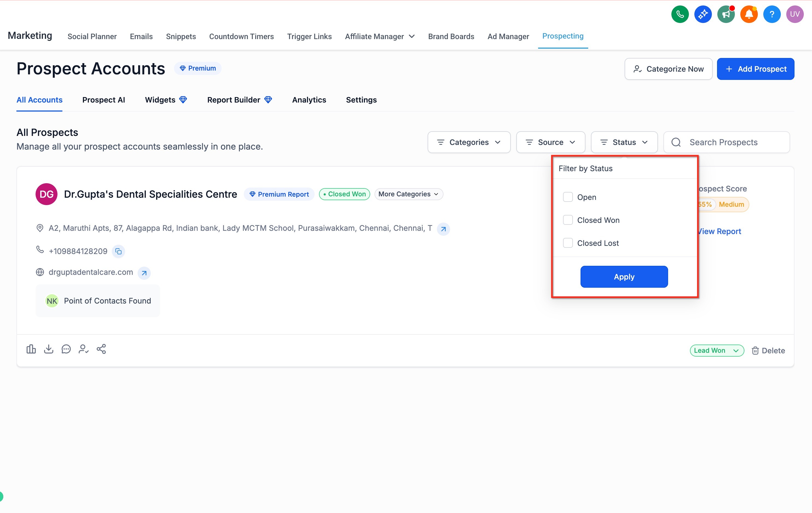This screenshot has width=812, height=513.
Task: Open the megaphone announcements icon
Action: point(726,14)
